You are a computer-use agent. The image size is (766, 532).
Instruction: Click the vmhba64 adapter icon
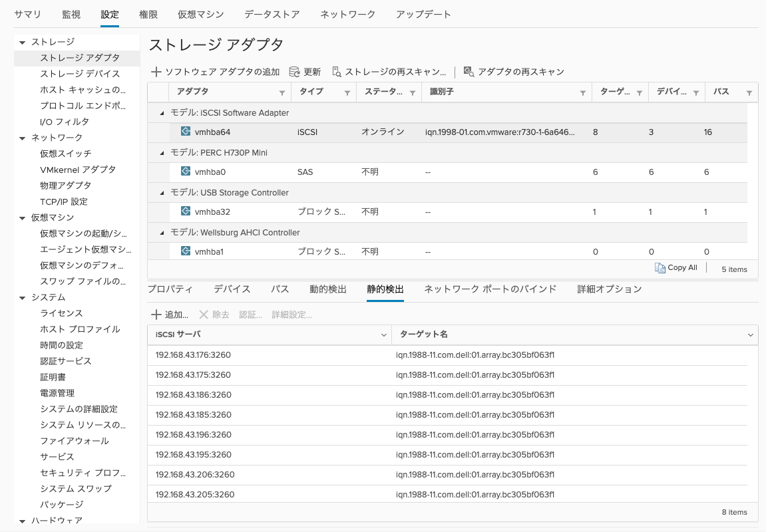coord(186,131)
